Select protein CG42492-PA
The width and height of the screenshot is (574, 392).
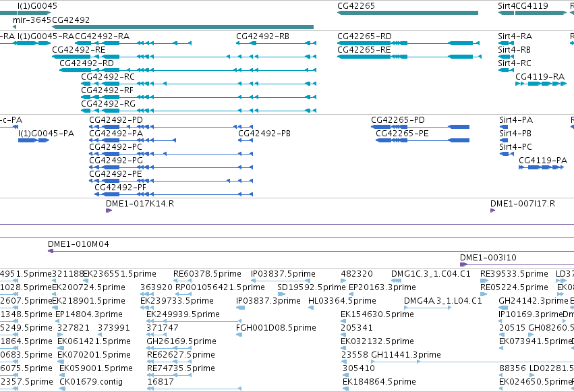(132, 140)
